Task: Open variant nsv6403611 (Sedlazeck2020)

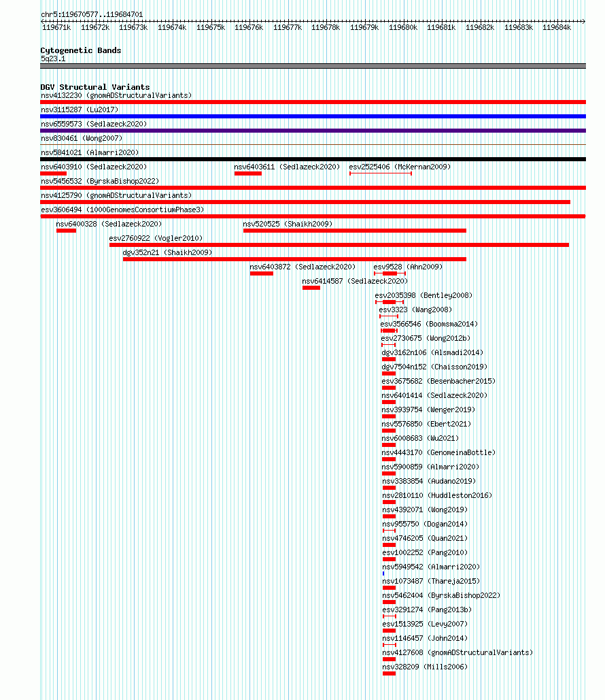Action: [x=287, y=167]
